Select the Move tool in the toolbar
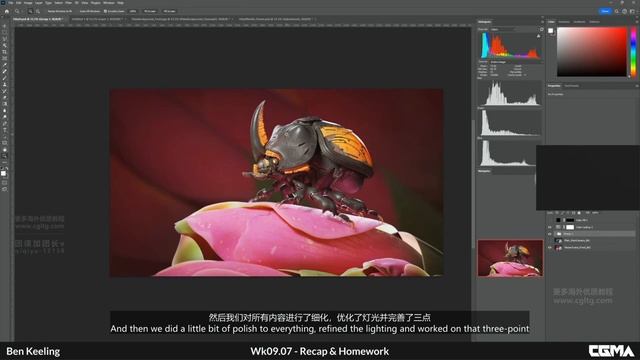 coord(4,26)
